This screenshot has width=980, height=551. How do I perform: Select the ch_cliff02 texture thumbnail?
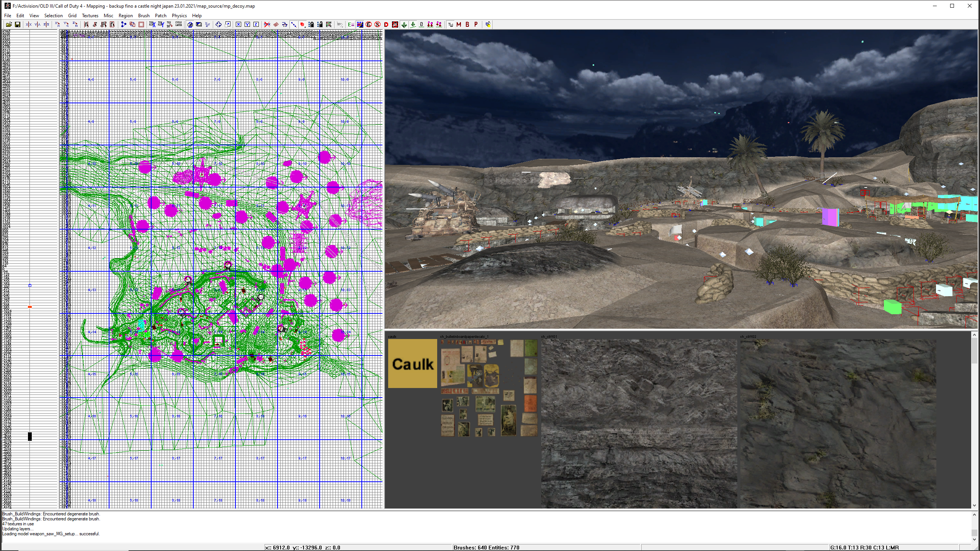[838, 424]
